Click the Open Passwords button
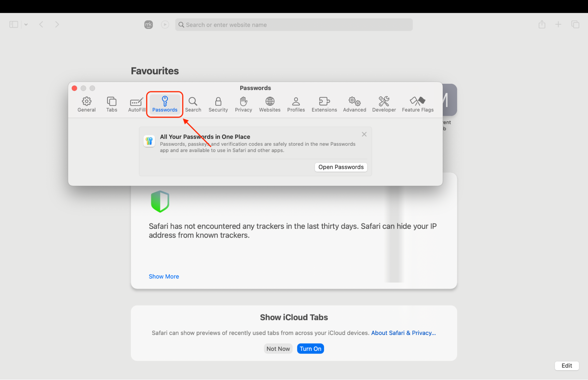This screenshot has height=380, width=588. pos(341,167)
